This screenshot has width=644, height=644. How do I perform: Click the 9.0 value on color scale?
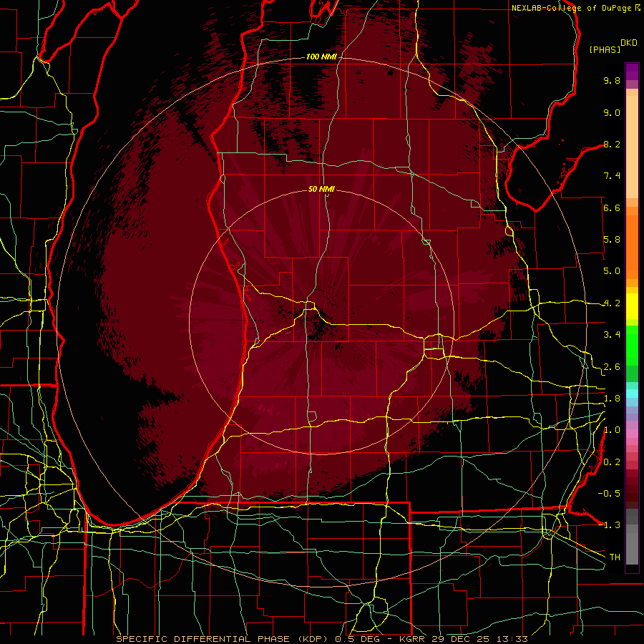pyautogui.click(x=612, y=112)
